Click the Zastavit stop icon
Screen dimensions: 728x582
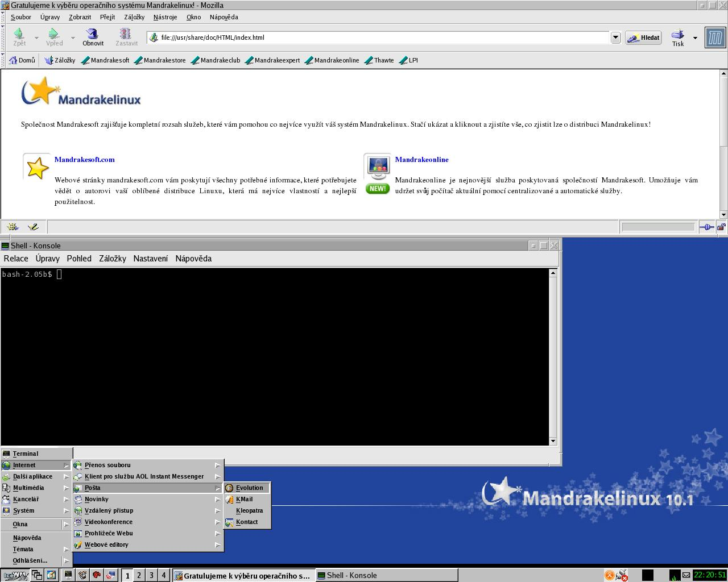click(x=126, y=34)
